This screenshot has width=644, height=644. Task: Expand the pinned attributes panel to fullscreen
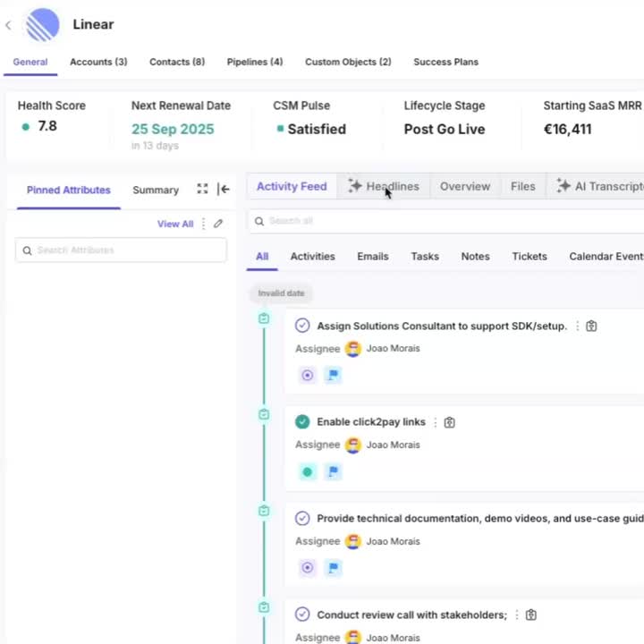(x=202, y=189)
